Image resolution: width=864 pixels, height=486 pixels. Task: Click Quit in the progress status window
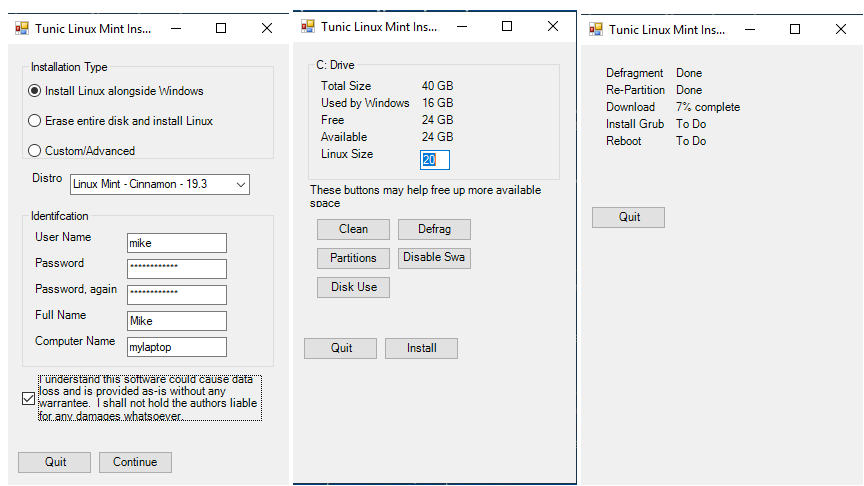629,217
